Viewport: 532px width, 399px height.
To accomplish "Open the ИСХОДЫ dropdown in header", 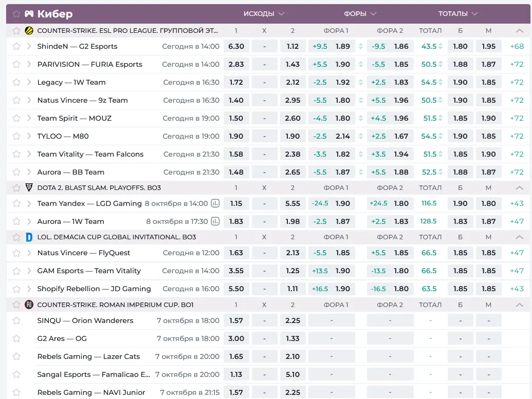I will click(264, 13).
